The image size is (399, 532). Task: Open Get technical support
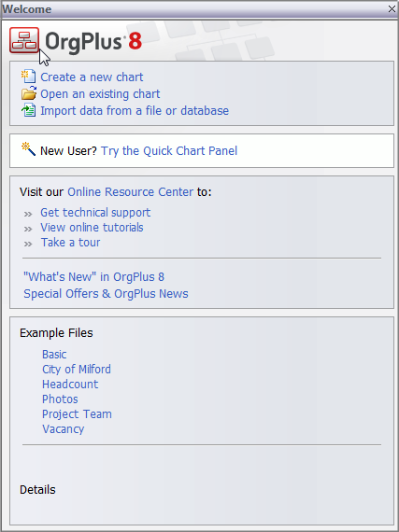95,213
